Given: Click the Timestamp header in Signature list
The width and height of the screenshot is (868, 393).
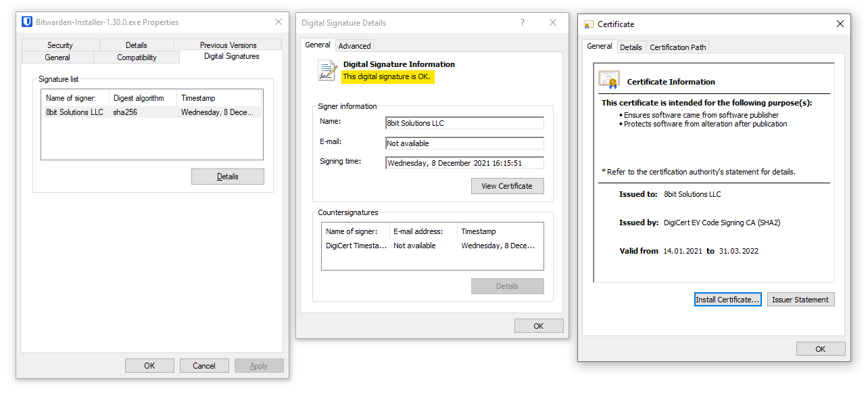Looking at the screenshot, I should pyautogui.click(x=219, y=98).
